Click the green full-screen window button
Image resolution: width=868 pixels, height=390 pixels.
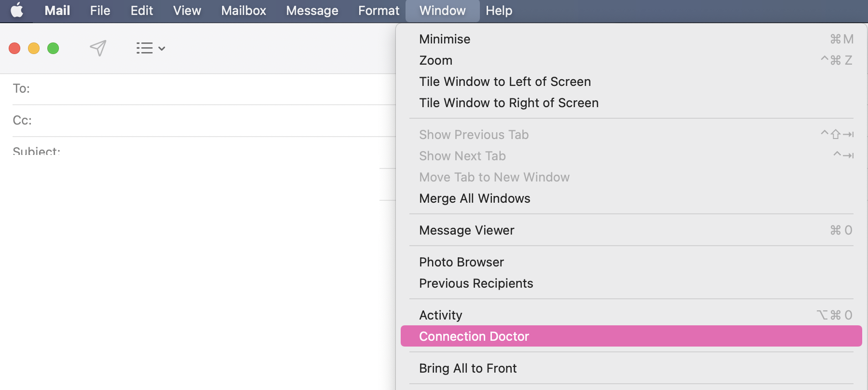pos(53,48)
